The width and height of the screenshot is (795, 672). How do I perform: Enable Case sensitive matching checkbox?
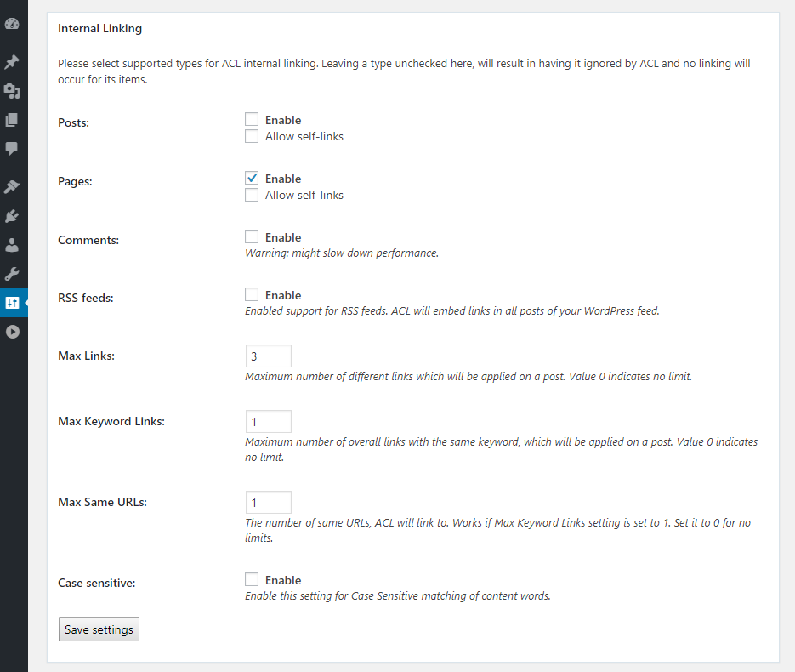point(252,580)
